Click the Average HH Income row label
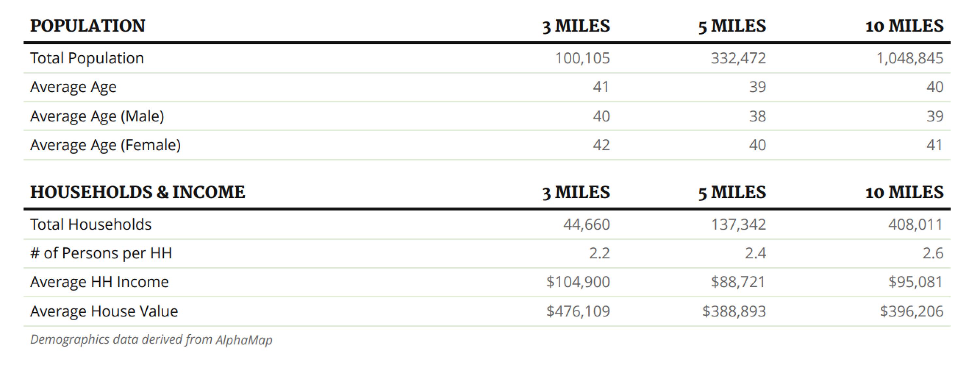Viewport: 980px width, 368px height. pyautogui.click(x=99, y=282)
